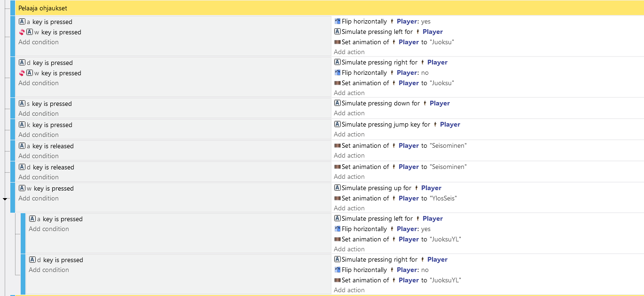Click keyboard icon of 'Simulate pressing down' action
This screenshot has width=644, height=296.
click(x=337, y=103)
